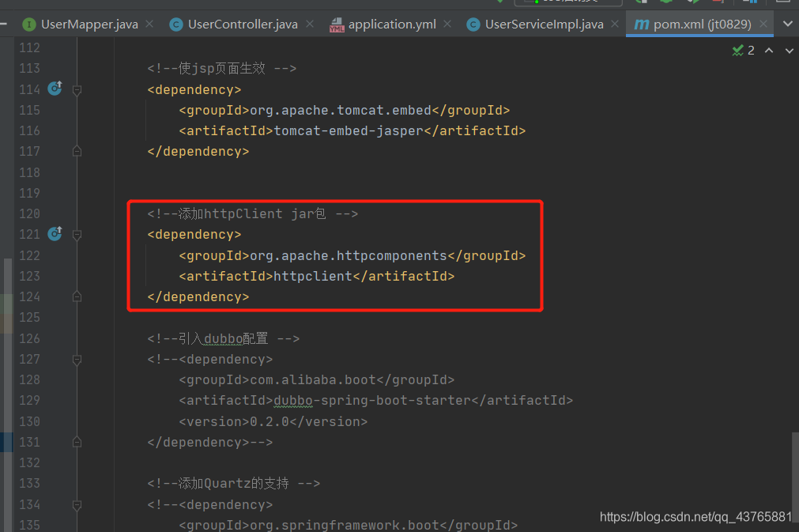Show hidden editor tabs dropdown
Image resolution: width=799 pixels, height=532 pixels.
coord(787,24)
